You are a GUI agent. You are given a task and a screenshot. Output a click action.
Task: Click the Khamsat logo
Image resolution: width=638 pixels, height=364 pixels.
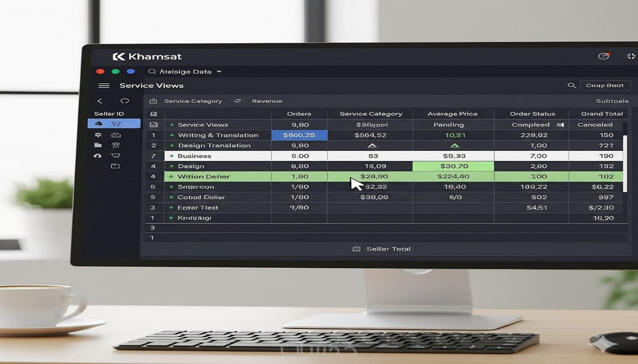(147, 56)
